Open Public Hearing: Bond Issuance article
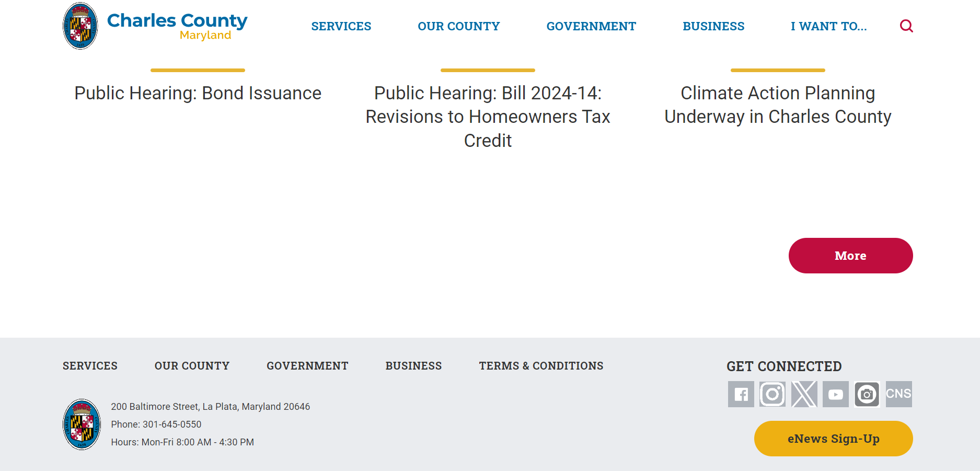The height and width of the screenshot is (471, 980). point(198,93)
